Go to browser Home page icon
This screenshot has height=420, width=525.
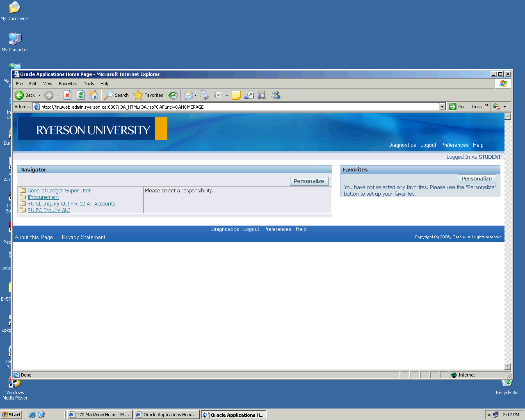point(94,95)
